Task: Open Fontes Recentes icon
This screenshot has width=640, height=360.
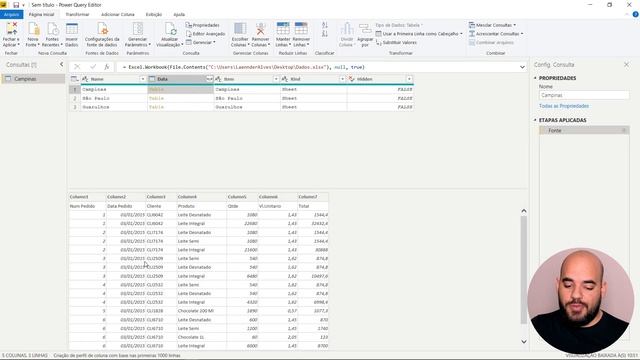Action: tap(52, 29)
